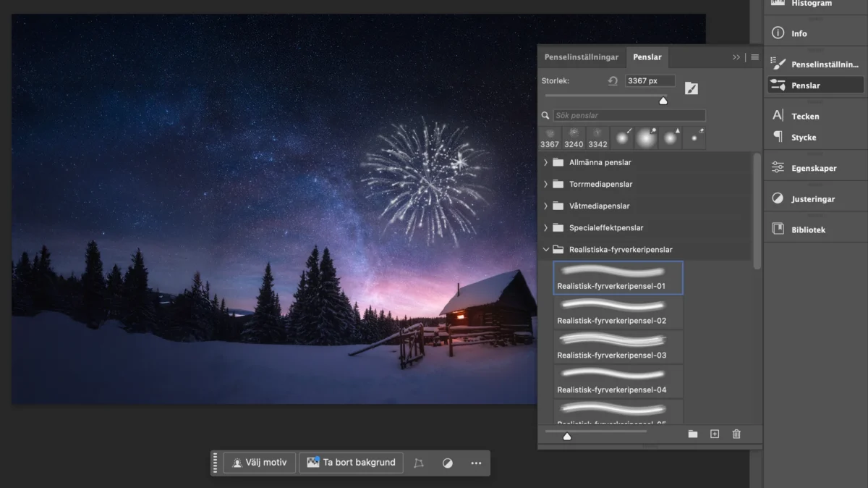Select recent soft round brush-tool preset
This screenshot has width=868, height=488.
[622, 138]
